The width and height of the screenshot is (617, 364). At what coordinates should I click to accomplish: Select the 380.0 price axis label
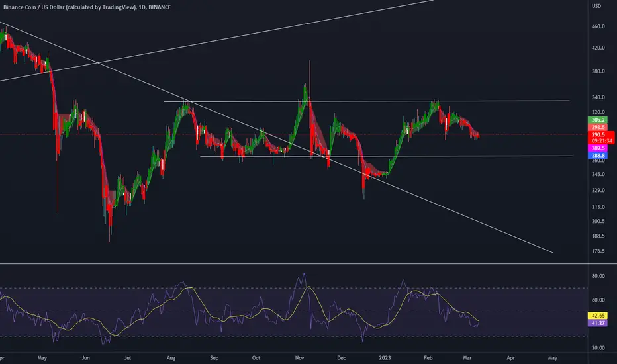pyautogui.click(x=598, y=71)
